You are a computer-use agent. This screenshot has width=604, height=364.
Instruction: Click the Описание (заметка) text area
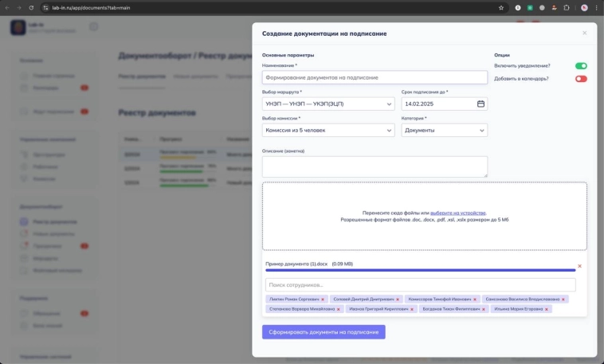coord(375,166)
